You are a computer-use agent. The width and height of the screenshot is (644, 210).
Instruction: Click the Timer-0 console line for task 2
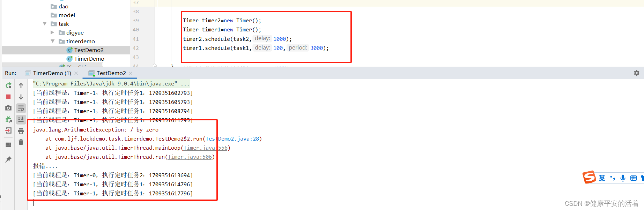113,175
